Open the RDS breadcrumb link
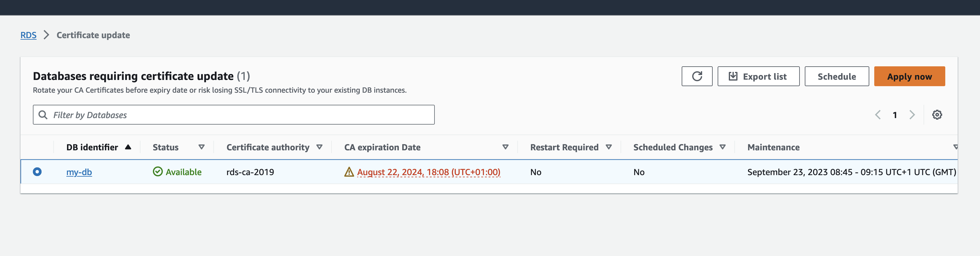Screen dimensions: 980x256 click(x=29, y=35)
